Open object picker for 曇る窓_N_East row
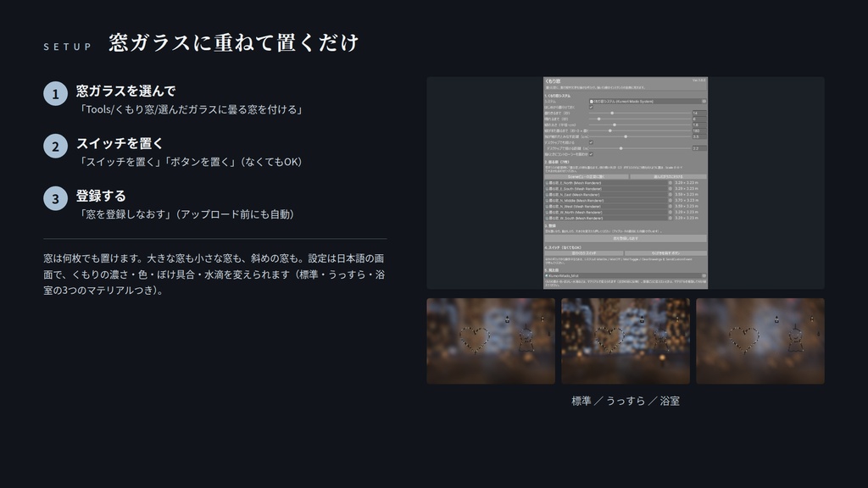Screen dimensions: 868x488 [670, 195]
